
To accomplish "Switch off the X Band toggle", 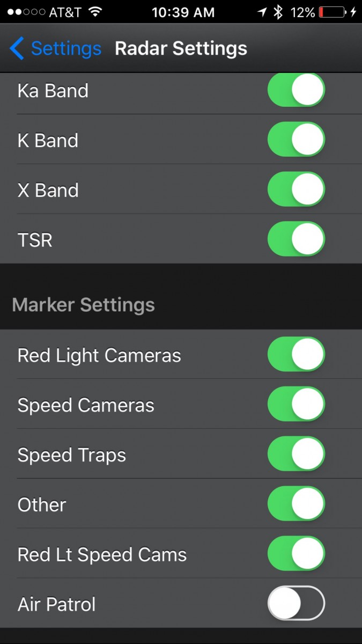I will pos(296,189).
